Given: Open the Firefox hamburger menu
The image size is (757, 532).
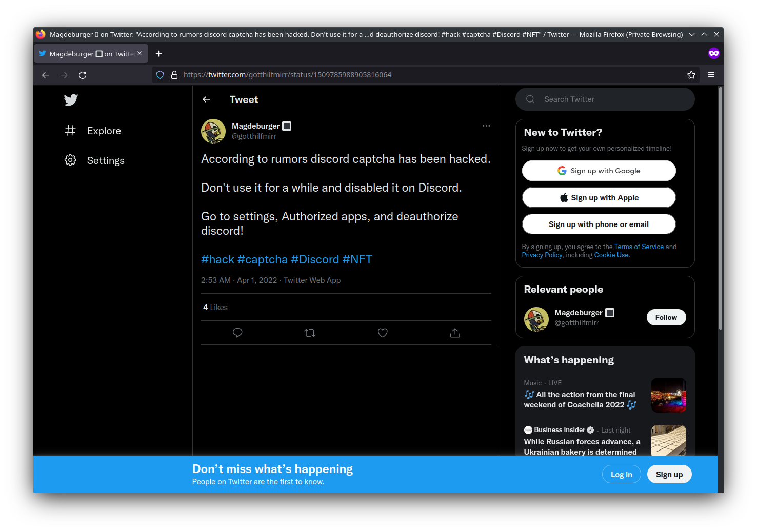Looking at the screenshot, I should click(x=711, y=75).
